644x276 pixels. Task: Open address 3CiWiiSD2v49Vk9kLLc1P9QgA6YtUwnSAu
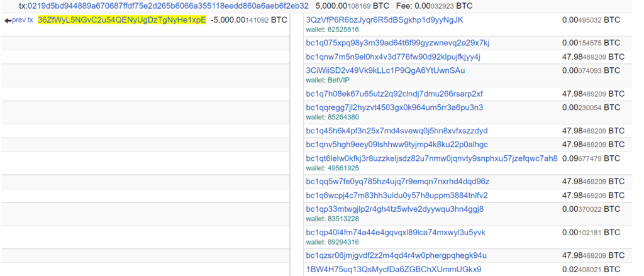[386, 70]
